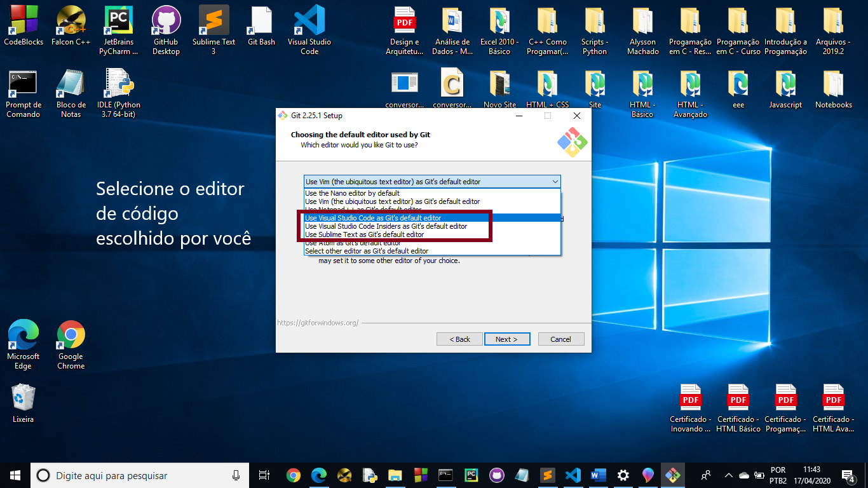This screenshot has height=488, width=868.
Task: Go back with the < Back button
Action: point(459,339)
